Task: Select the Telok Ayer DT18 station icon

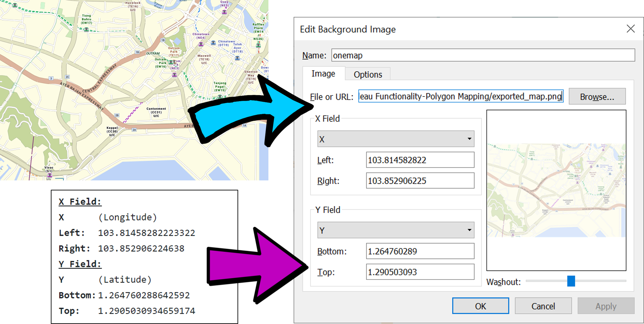Action: coord(237,58)
